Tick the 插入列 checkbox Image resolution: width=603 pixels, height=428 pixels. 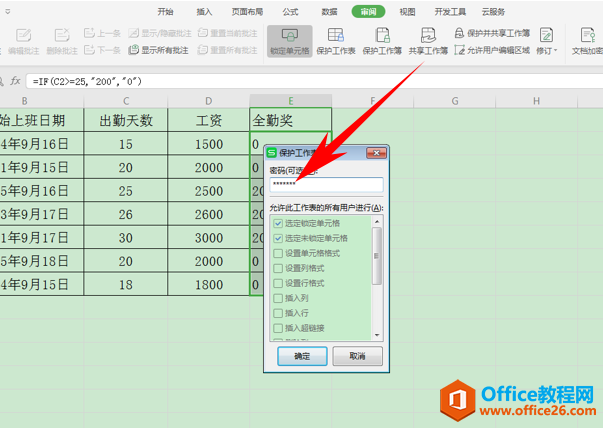[278, 298]
